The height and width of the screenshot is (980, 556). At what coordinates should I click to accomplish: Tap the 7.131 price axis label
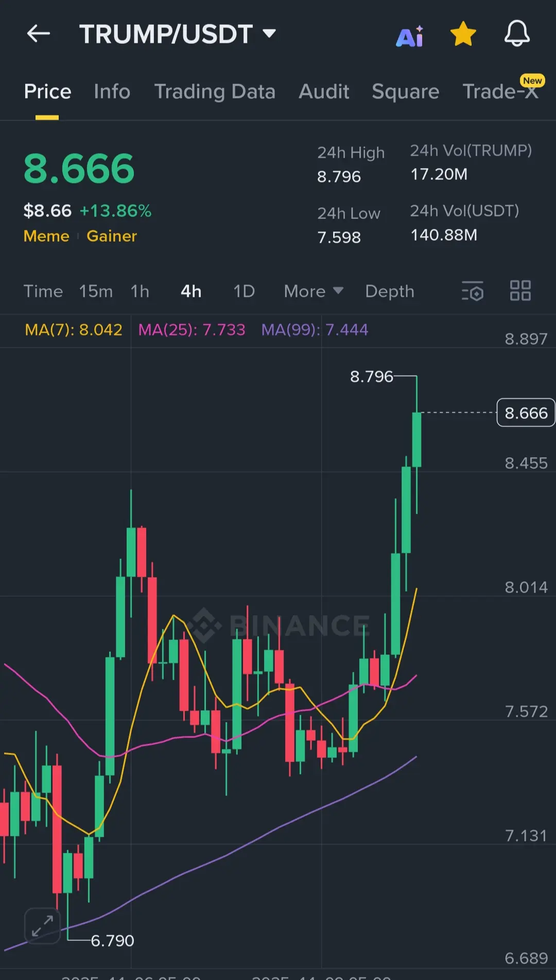coord(526,836)
